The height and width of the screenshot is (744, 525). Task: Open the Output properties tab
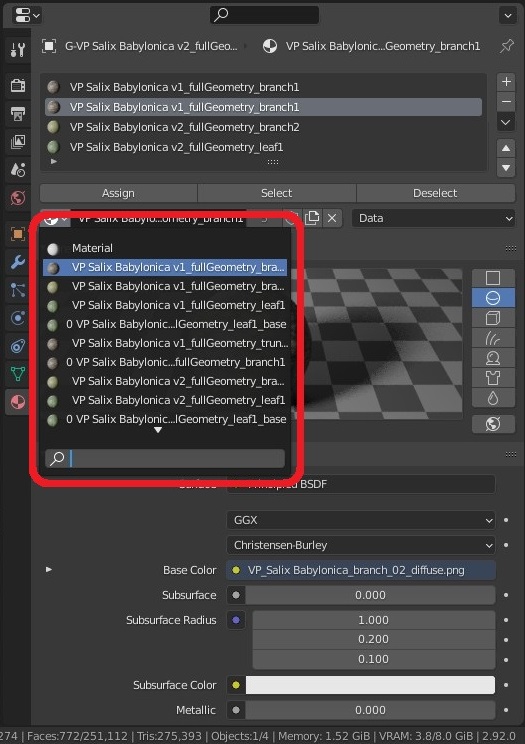coord(18,114)
